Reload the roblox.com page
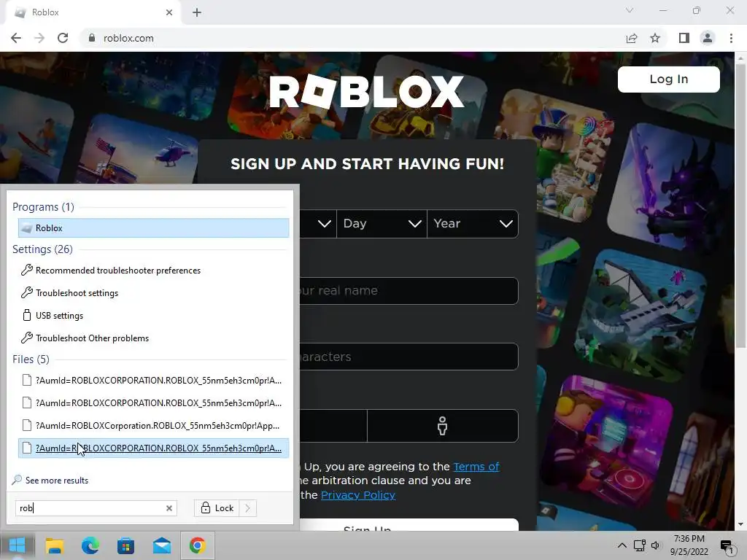Screen dimensions: 747x560 point(63,38)
